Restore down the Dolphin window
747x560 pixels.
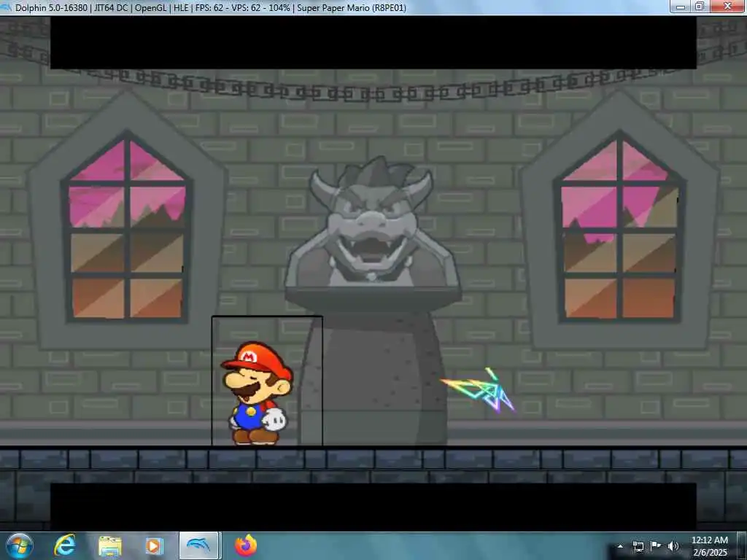click(x=700, y=7)
